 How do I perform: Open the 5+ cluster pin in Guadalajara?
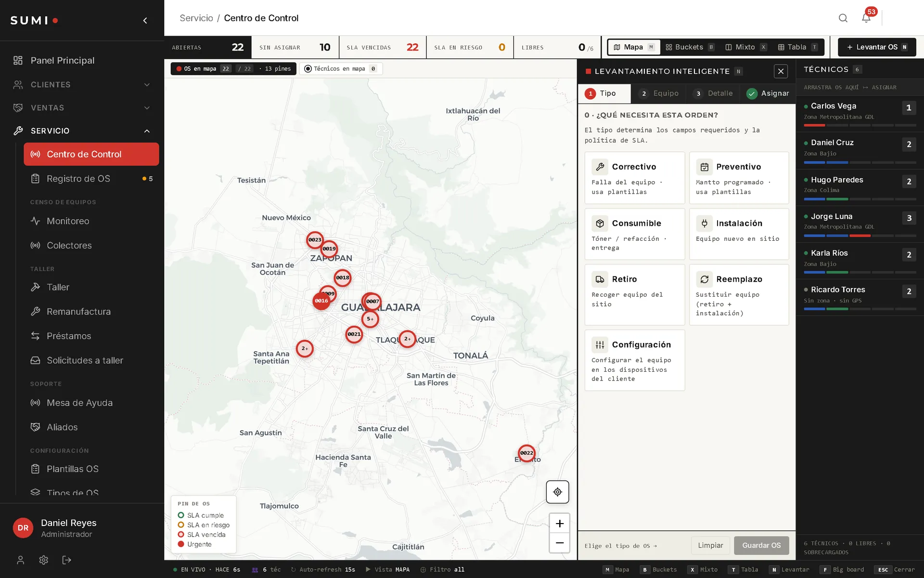(x=370, y=319)
